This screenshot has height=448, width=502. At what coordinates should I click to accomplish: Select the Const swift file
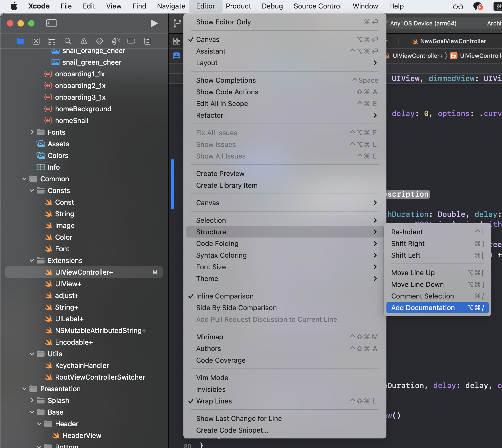tap(59, 202)
